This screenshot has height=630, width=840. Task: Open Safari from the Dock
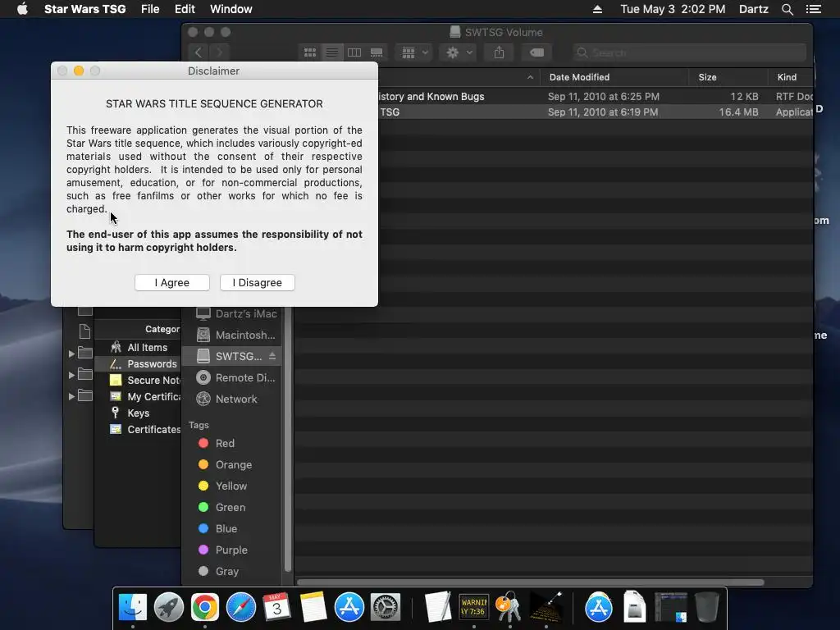tap(241, 608)
